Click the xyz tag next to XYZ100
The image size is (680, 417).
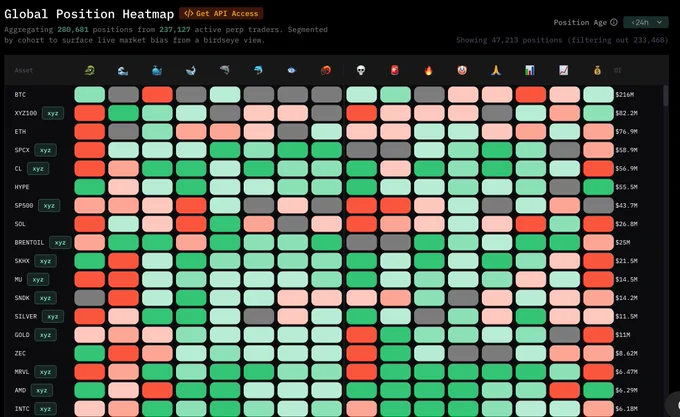pyautogui.click(x=53, y=113)
